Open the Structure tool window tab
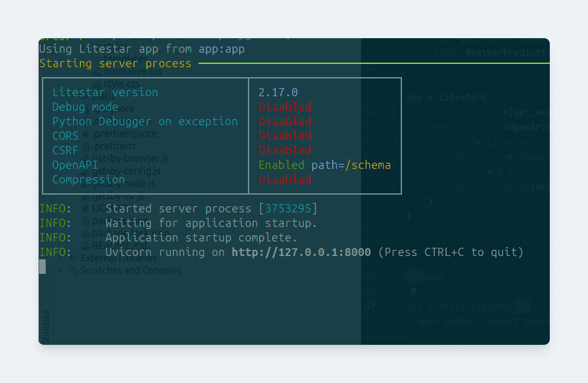588x383 pixels. (x=46, y=326)
